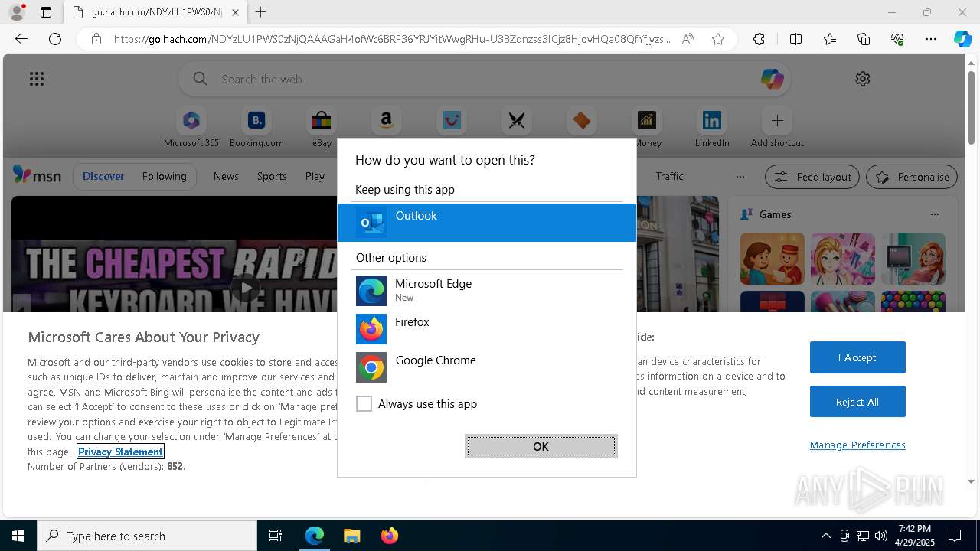
Task: Open the Traffic tab on MSN
Action: (x=669, y=176)
